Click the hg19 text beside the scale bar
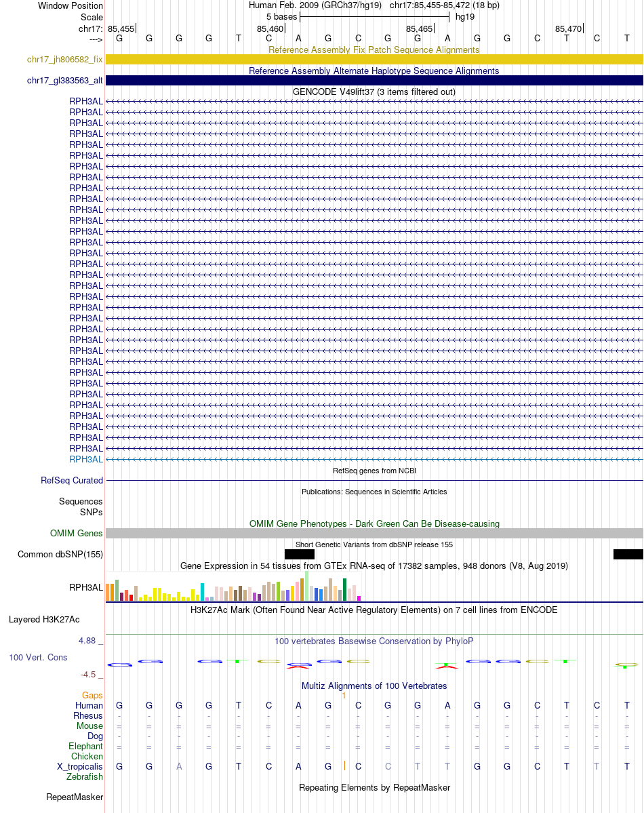Screen dimensions: 644x813 (464, 16)
